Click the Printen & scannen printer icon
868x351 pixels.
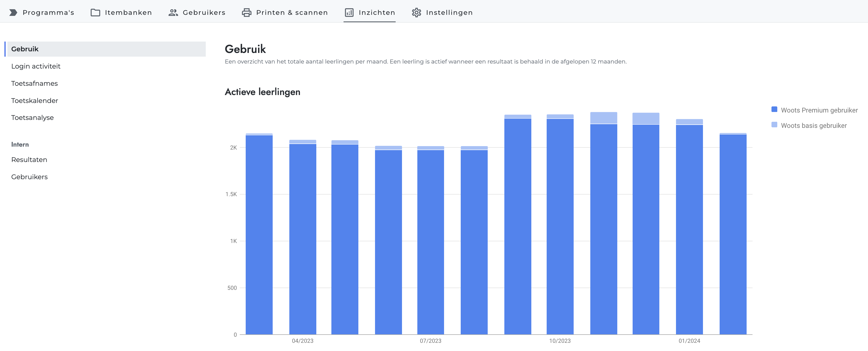coord(247,12)
